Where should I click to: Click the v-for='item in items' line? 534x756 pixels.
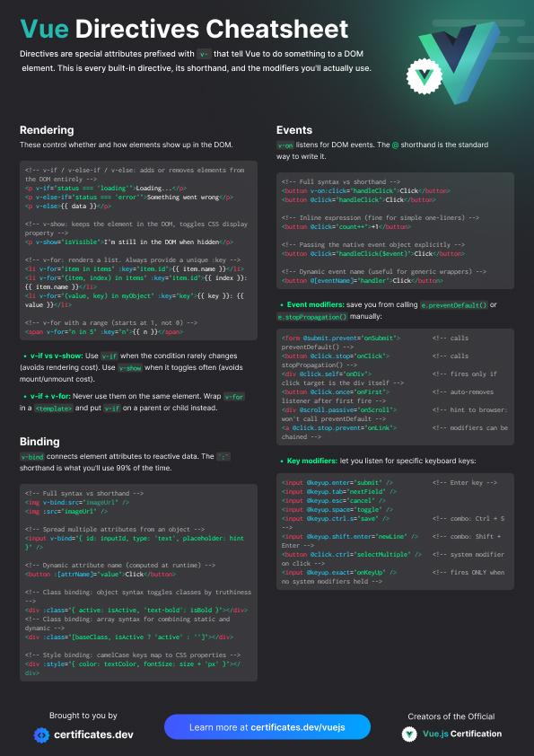click(135, 269)
